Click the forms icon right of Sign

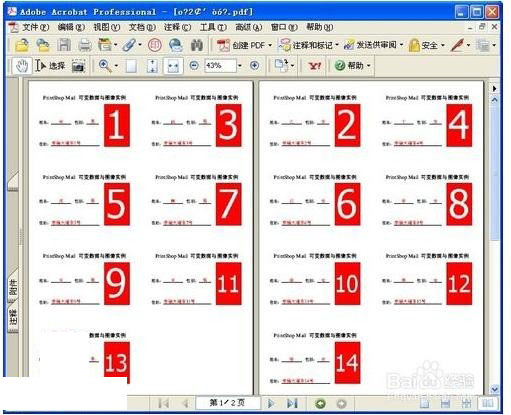click(x=483, y=45)
